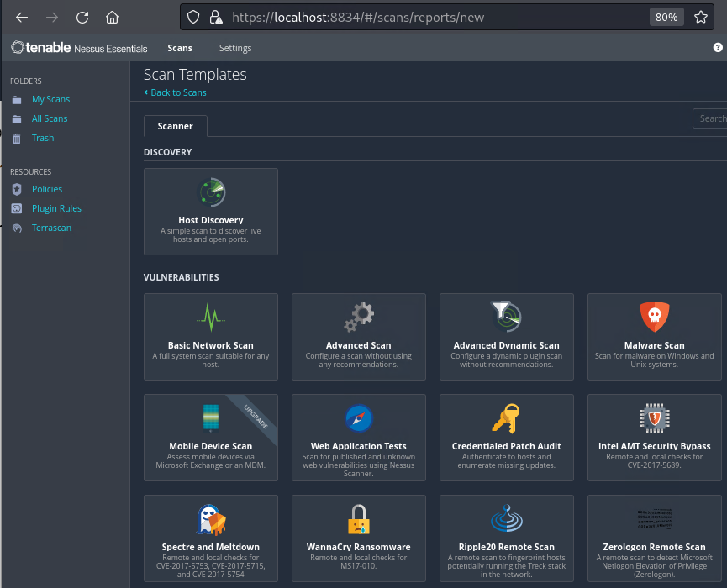The height and width of the screenshot is (588, 727).
Task: Follow the Back to Scans link
Action: 177,92
